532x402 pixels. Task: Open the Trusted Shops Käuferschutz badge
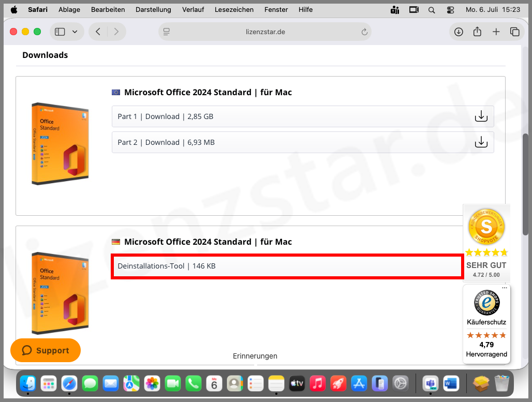pos(486,324)
